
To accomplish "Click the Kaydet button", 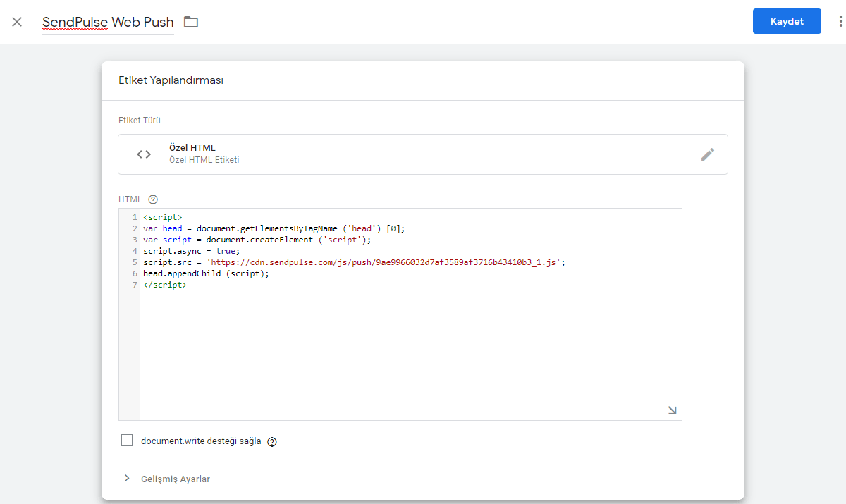I will [x=787, y=21].
